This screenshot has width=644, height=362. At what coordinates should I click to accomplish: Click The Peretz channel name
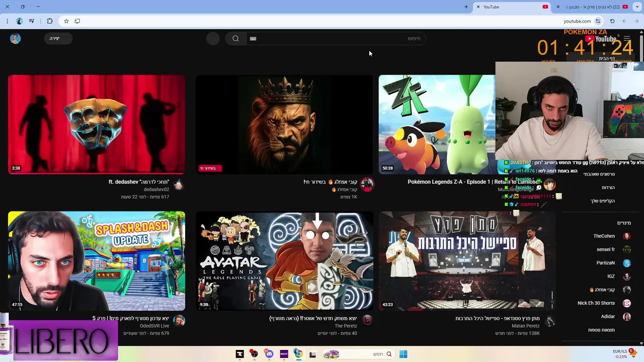(346, 326)
